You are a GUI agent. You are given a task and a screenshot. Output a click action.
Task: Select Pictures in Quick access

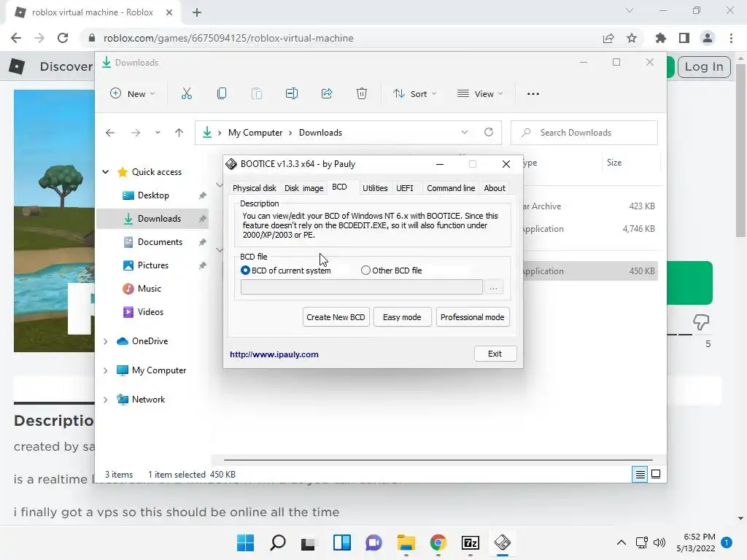[152, 265]
